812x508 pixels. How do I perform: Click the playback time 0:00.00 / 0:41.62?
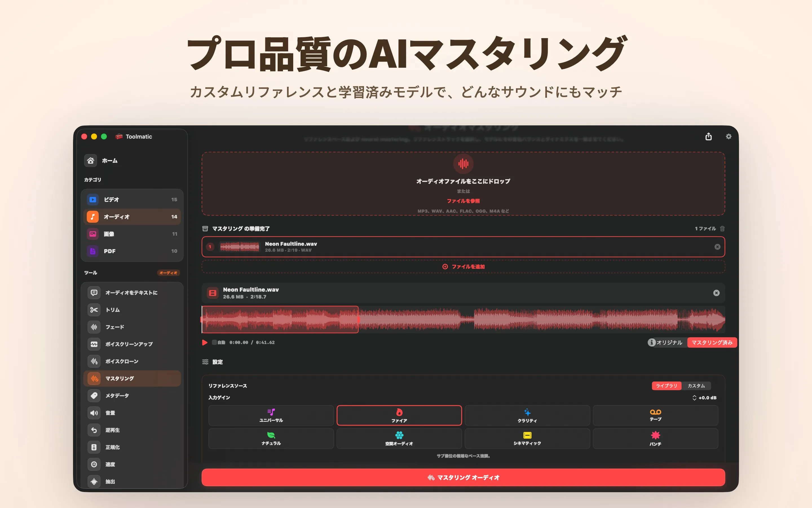(252, 342)
